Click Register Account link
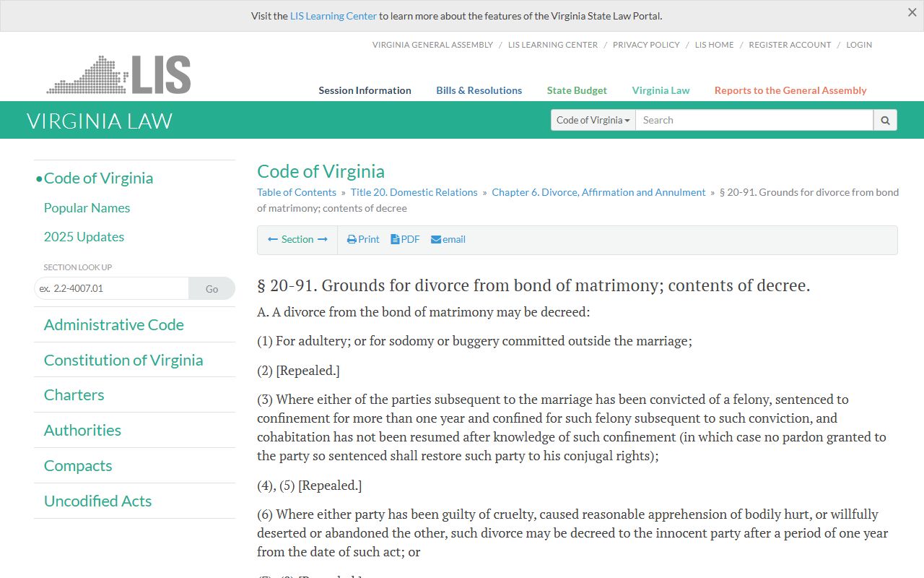The width and height of the screenshot is (924, 578). [790, 45]
